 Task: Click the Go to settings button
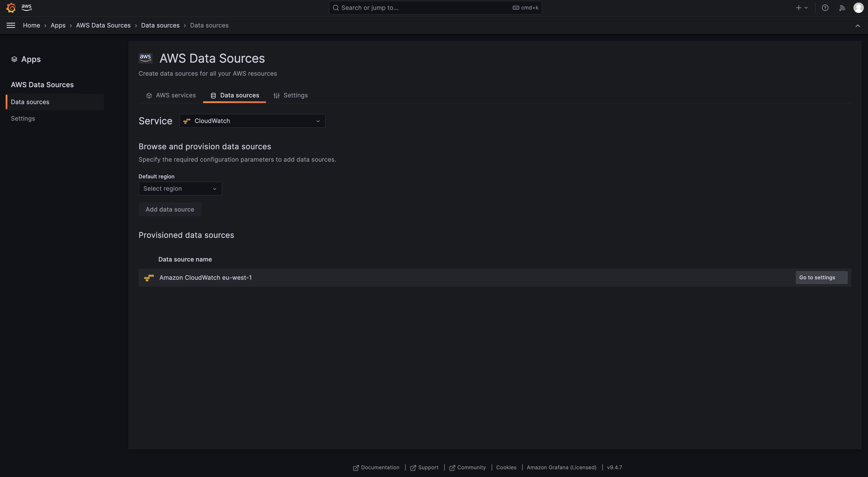pyautogui.click(x=821, y=278)
